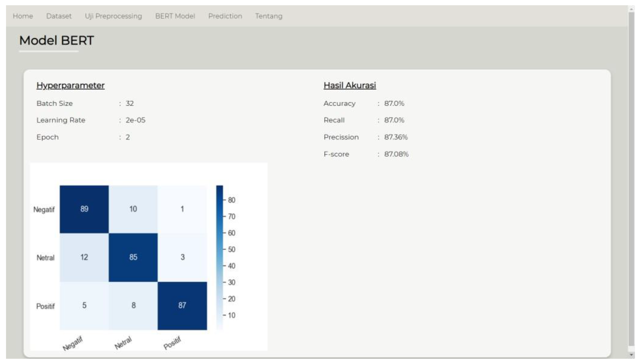
Task: Click the scrollbar up arrow
Action: click(x=631, y=9)
